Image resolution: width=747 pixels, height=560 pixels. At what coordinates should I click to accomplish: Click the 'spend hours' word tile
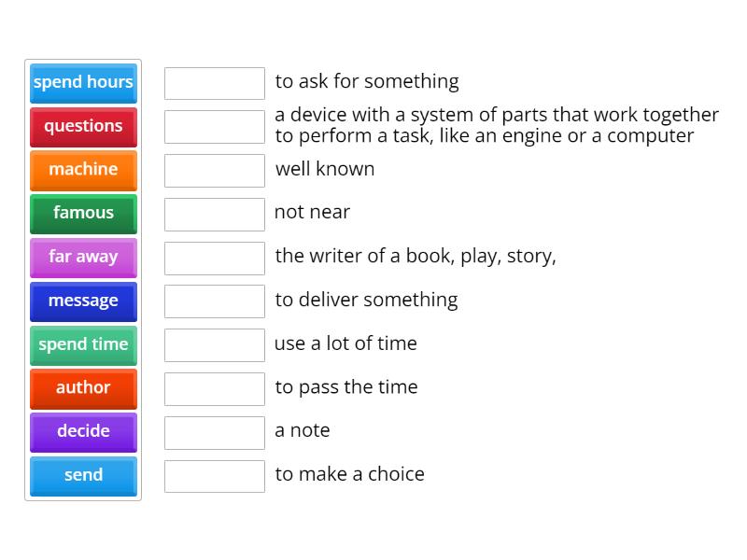(83, 82)
